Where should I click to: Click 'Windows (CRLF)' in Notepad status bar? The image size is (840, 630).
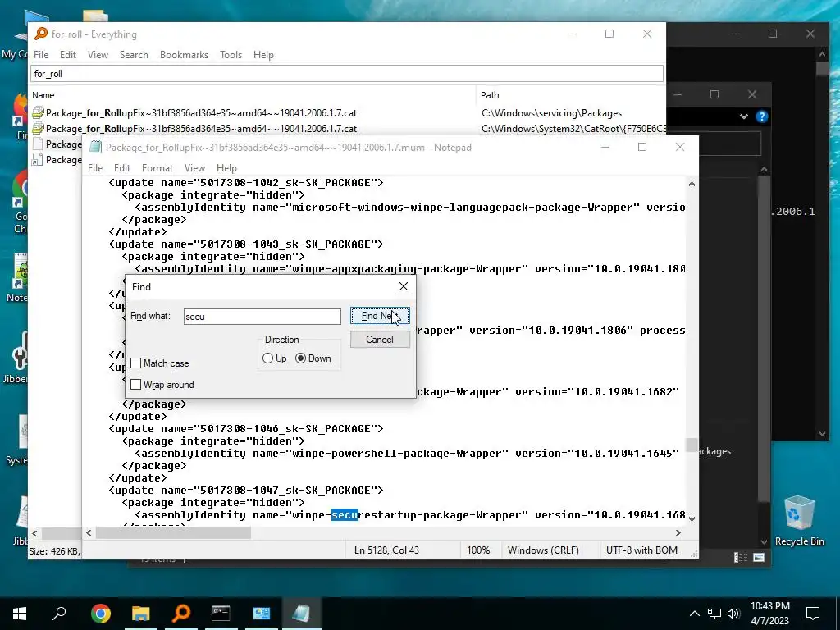tap(543, 550)
